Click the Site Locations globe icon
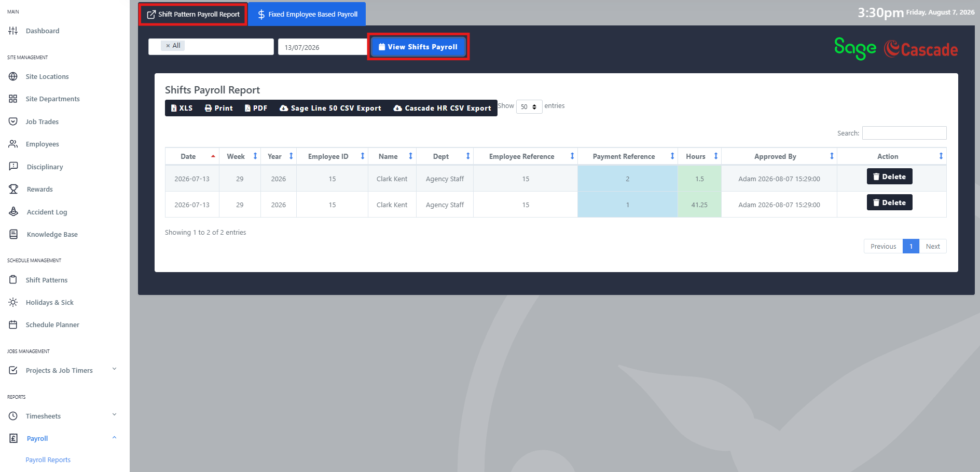The width and height of the screenshot is (980, 472). coord(13,76)
